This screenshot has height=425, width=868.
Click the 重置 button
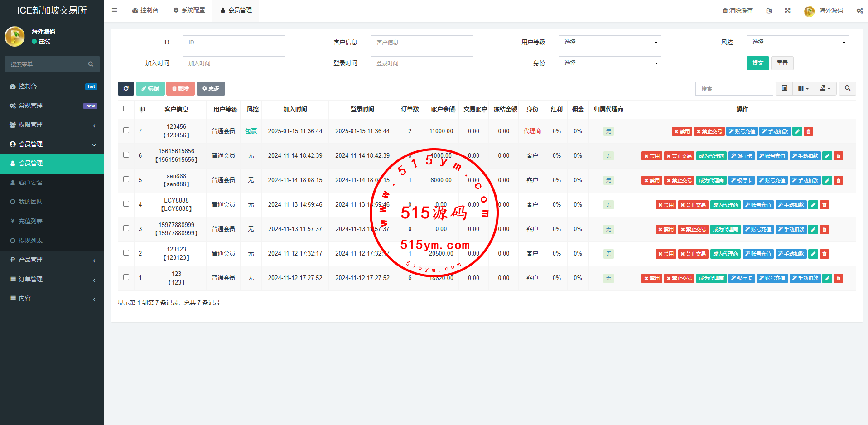(x=782, y=63)
